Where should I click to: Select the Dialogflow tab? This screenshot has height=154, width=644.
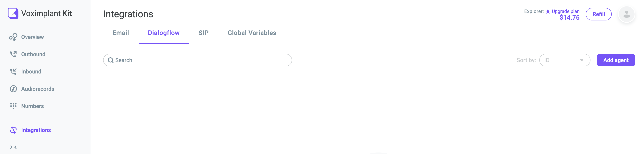tap(164, 33)
